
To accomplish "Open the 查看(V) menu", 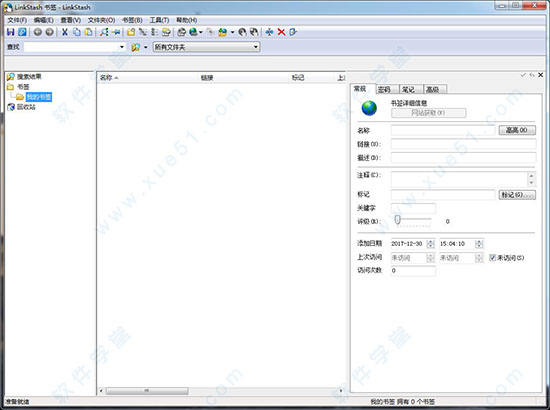I will click(x=71, y=20).
